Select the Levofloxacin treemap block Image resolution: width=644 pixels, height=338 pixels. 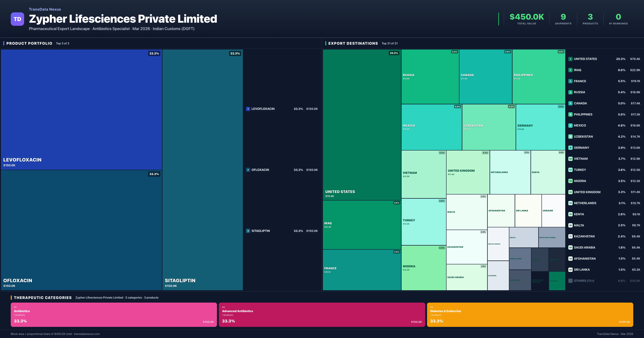81,109
